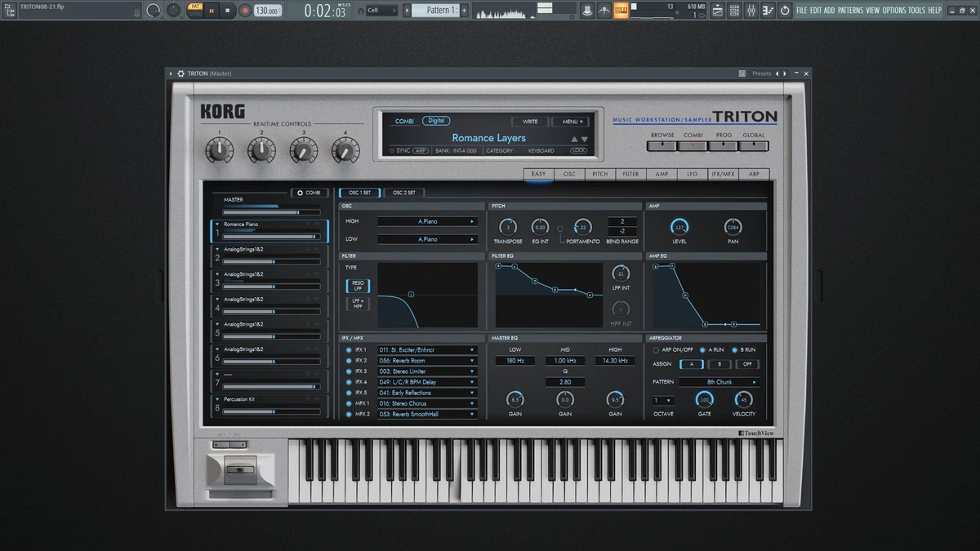Open the Cell snap dropdown
Screen dimensions: 980x551
[x=381, y=11]
